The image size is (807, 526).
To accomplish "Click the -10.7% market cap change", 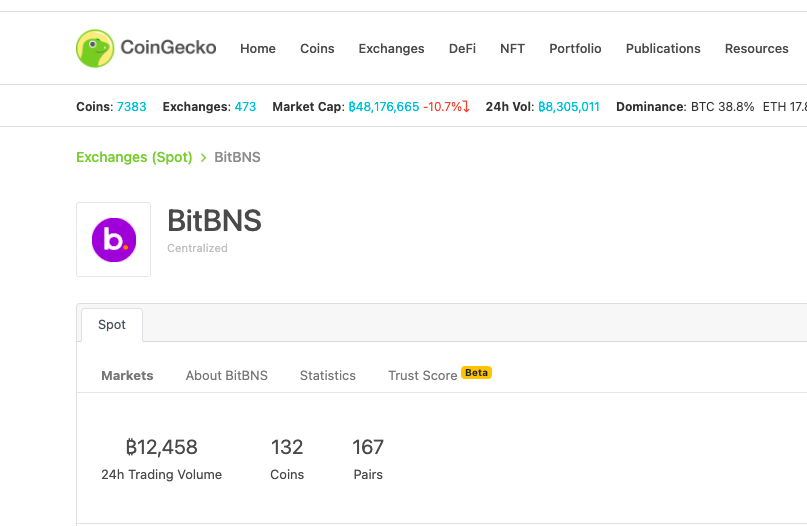I will (446, 107).
